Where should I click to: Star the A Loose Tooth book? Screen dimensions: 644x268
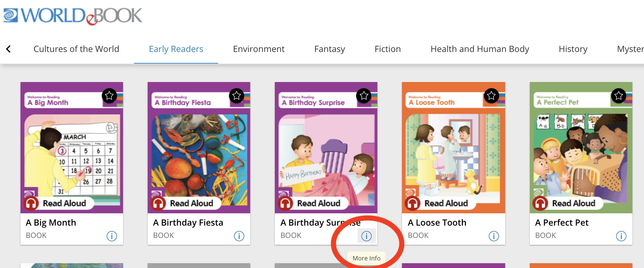click(x=491, y=96)
